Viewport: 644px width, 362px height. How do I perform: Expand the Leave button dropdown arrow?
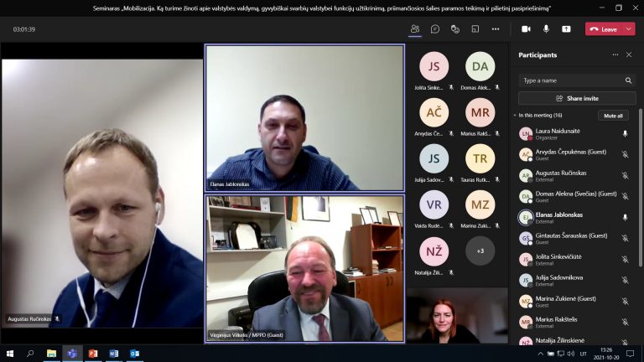[629, 29]
